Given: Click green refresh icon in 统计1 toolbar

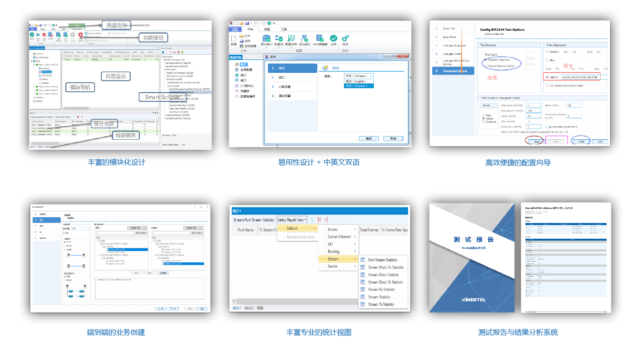Looking at the screenshot, I should pyautogui.click(x=312, y=219).
